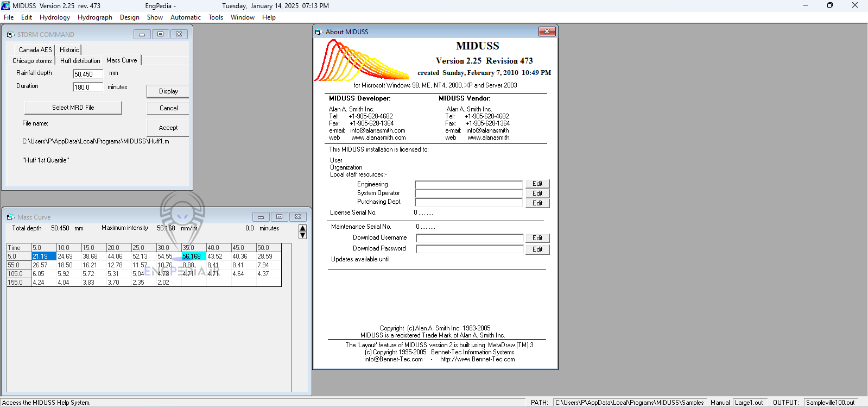This screenshot has width=868, height=407.
Task: Click the MIDUSS app icon in title bar
Action: (x=5, y=5)
